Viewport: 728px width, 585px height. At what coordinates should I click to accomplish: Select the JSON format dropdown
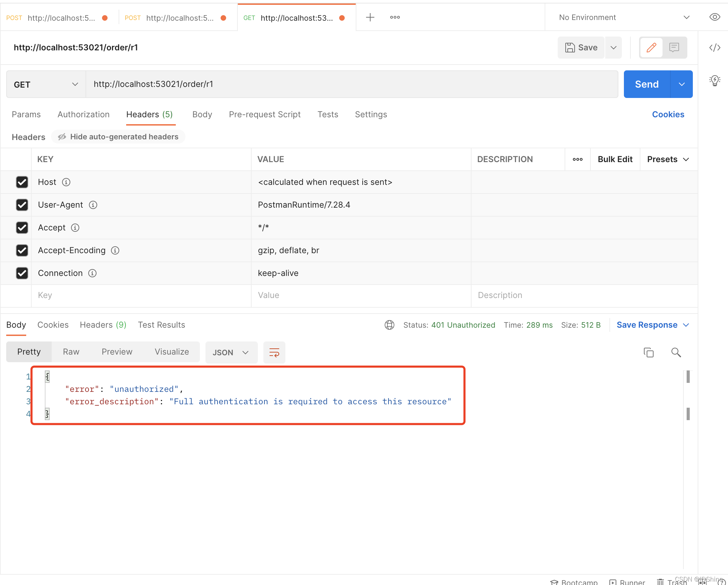pos(230,352)
